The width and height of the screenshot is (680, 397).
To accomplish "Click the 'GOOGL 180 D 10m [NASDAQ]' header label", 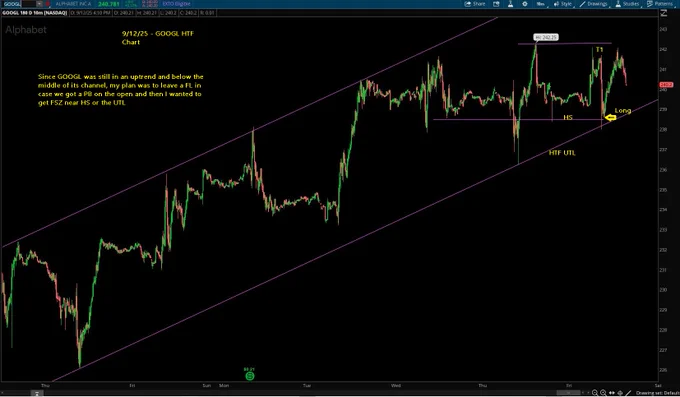I will pyautogui.click(x=35, y=13).
